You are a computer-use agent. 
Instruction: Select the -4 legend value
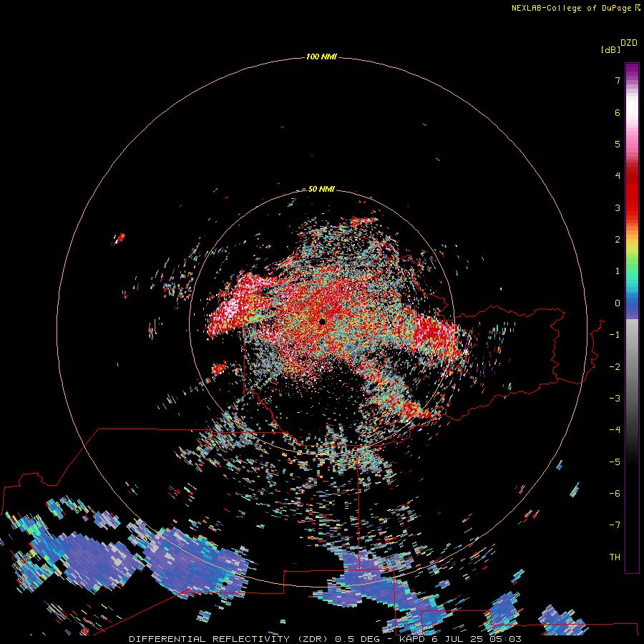click(x=615, y=429)
